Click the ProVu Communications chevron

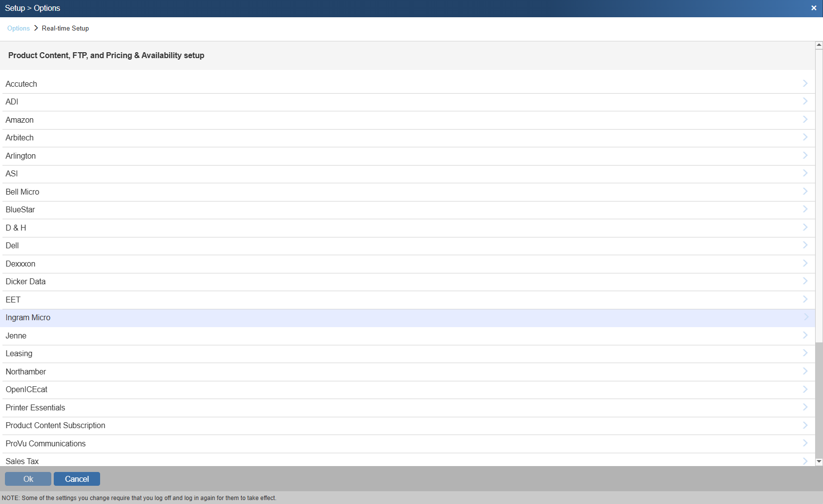805,443
